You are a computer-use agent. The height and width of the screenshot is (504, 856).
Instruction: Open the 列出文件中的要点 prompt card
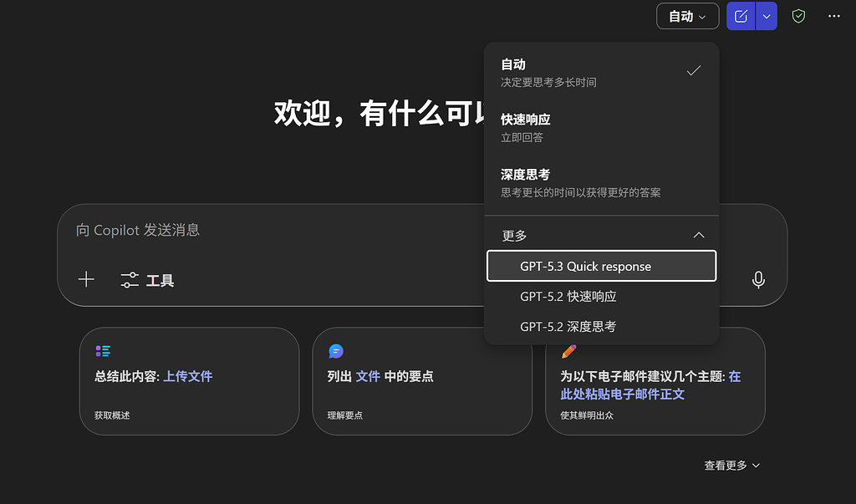422,381
